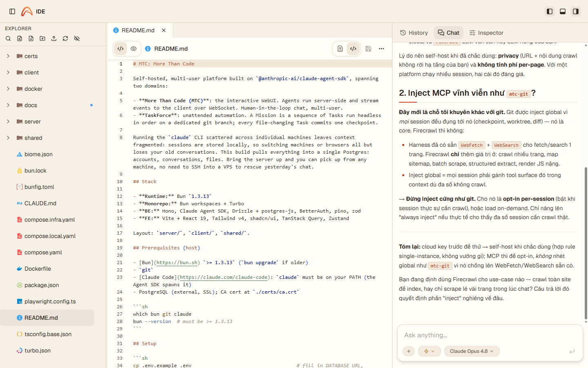588x368 pixels.
Task: Open biome.json from the file tree
Action: pos(47,154)
